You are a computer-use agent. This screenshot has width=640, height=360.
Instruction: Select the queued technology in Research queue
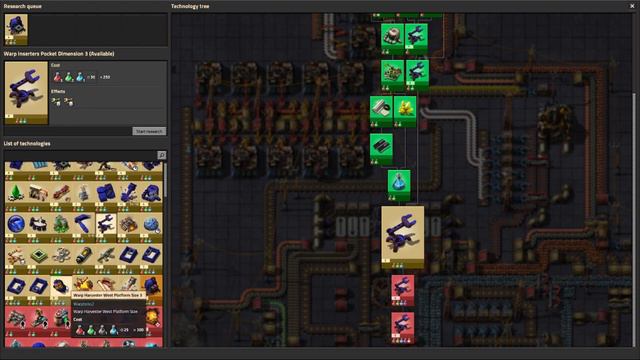click(x=16, y=29)
